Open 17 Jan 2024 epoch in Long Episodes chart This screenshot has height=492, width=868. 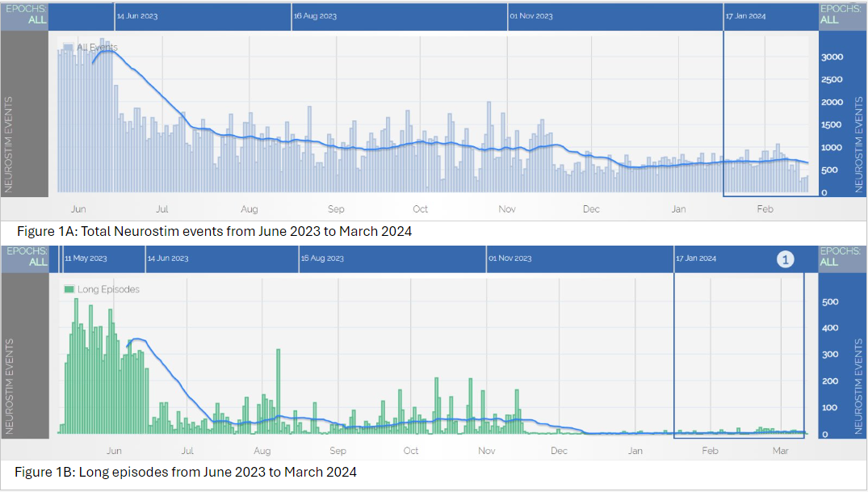696,259
